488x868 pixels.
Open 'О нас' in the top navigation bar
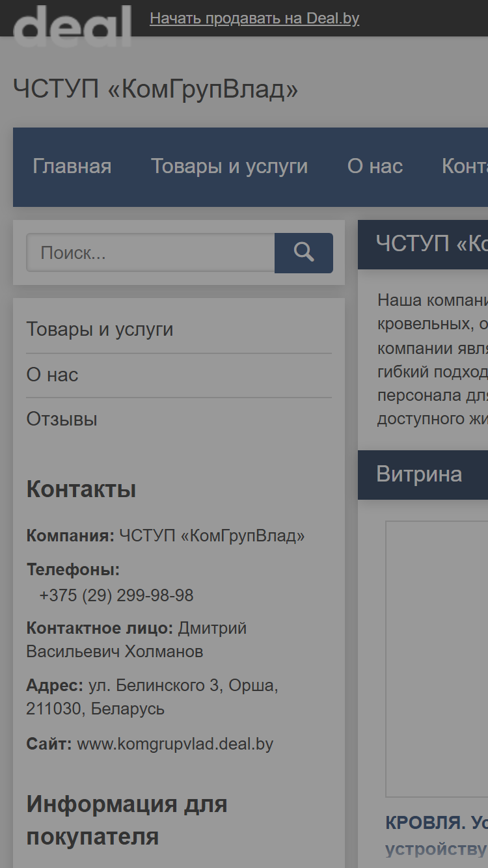375,167
